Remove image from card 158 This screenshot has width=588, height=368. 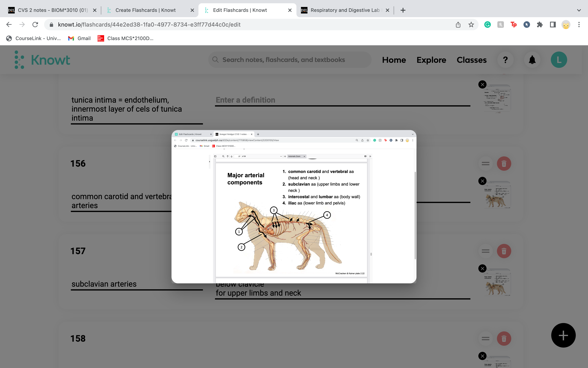pyautogui.click(x=482, y=356)
